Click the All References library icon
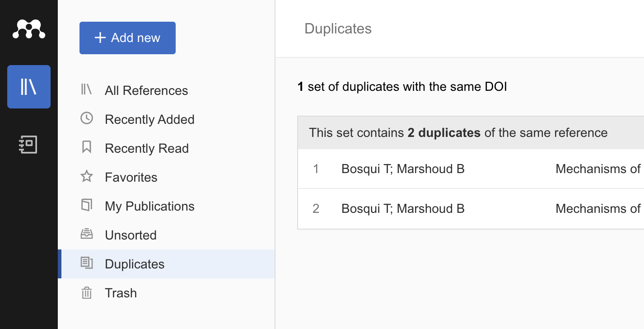Image resolution: width=644 pixels, height=329 pixels. point(86,89)
